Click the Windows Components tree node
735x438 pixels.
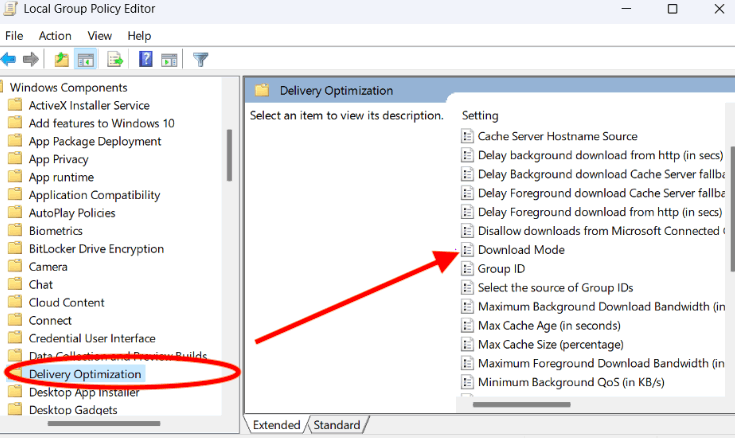click(x=66, y=87)
